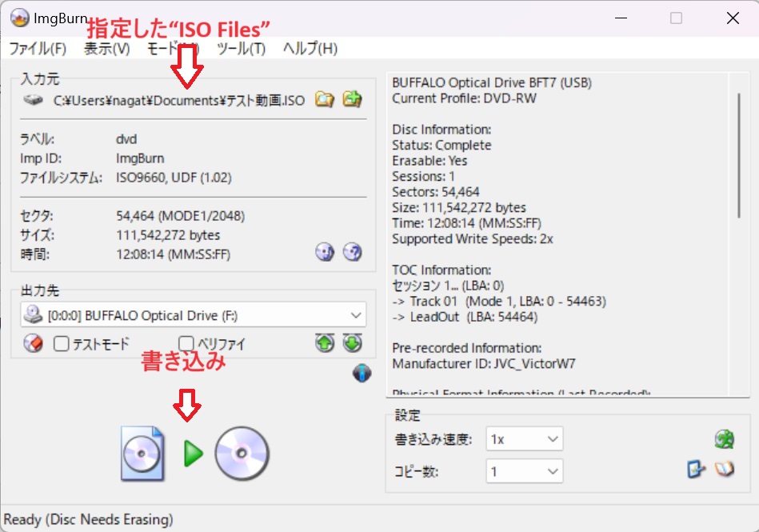The height and width of the screenshot is (532, 759).
Task: Open the BUFFALO Optical Drive destination dropdown
Action: pyautogui.click(x=193, y=315)
